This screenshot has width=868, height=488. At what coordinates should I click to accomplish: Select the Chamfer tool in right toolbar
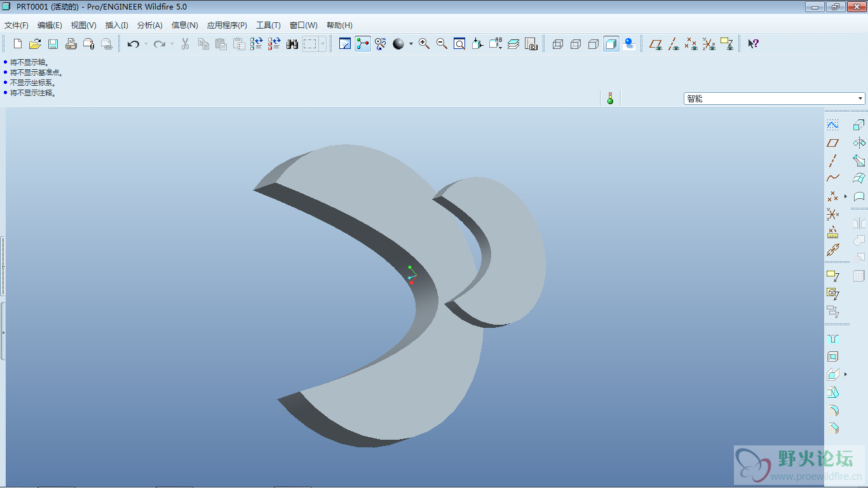(833, 428)
